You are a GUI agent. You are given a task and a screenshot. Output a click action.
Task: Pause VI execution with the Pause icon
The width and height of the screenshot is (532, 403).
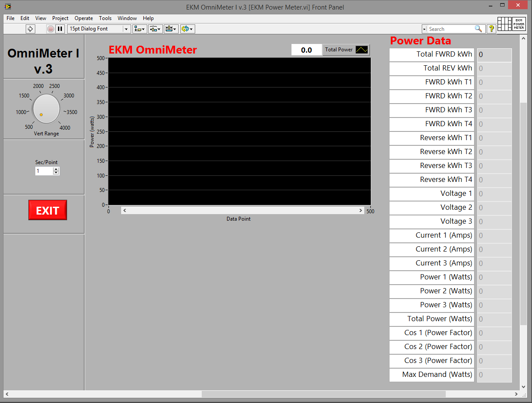[60, 29]
